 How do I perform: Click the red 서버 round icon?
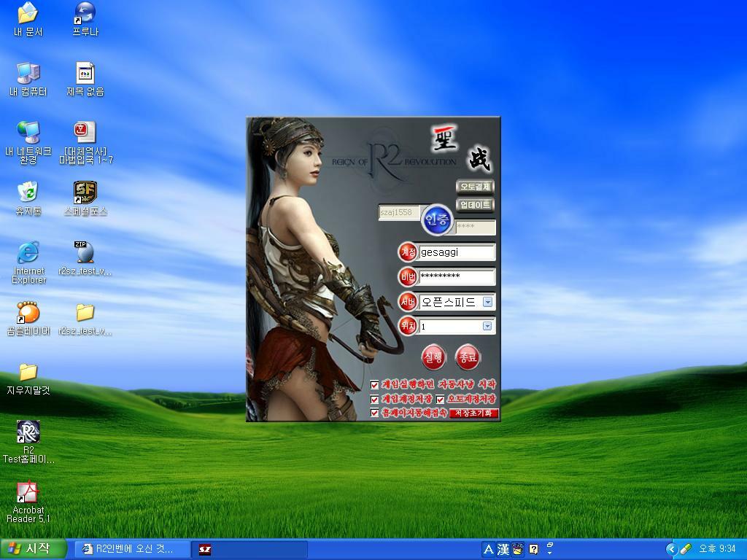(x=408, y=301)
